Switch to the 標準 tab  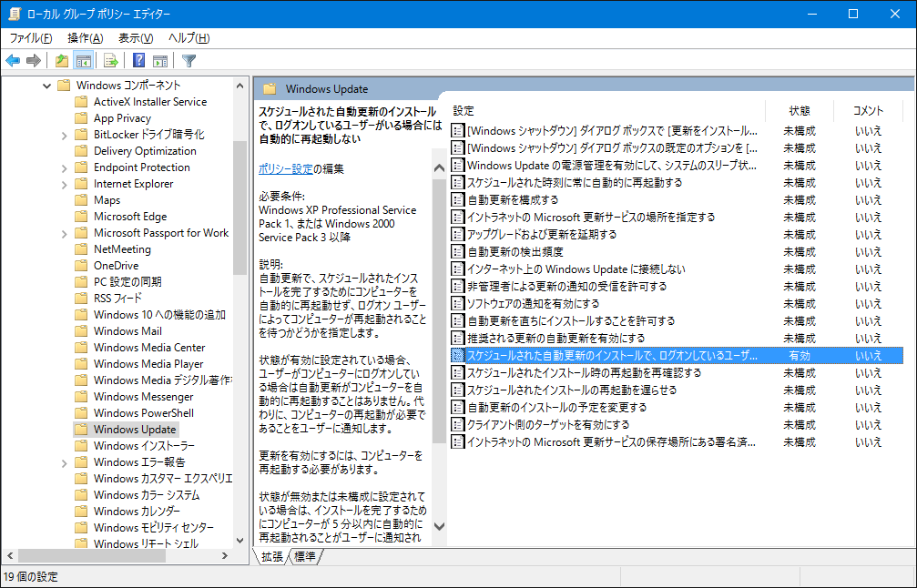pyautogui.click(x=305, y=556)
